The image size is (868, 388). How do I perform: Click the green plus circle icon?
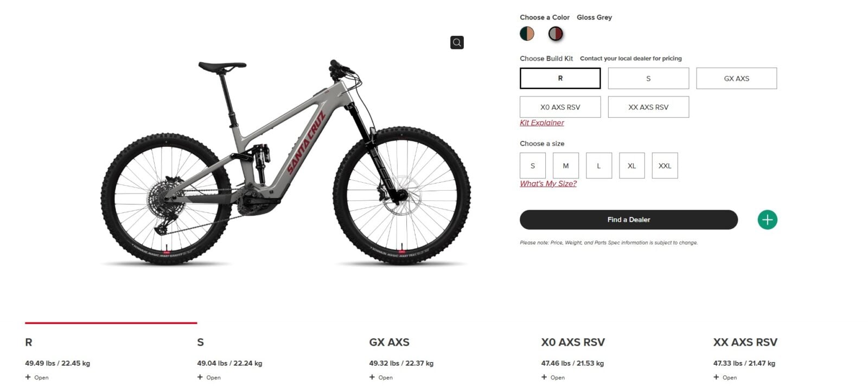(x=767, y=219)
